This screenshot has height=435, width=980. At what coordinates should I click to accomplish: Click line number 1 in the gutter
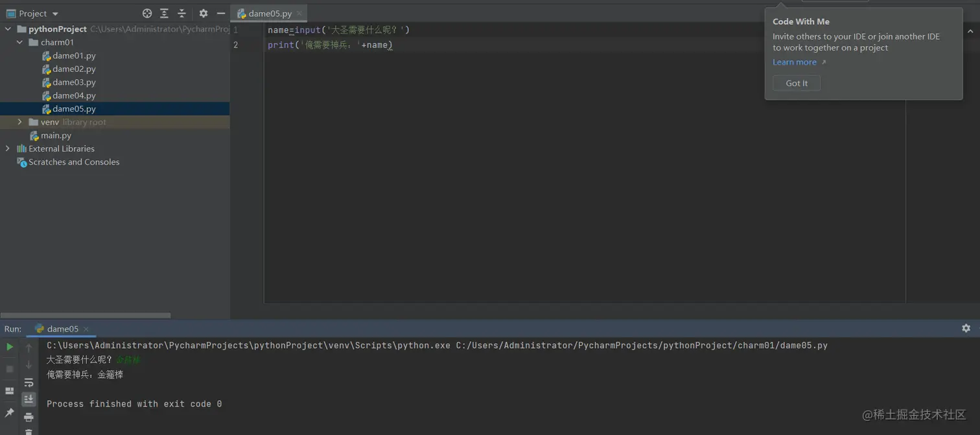(236, 30)
